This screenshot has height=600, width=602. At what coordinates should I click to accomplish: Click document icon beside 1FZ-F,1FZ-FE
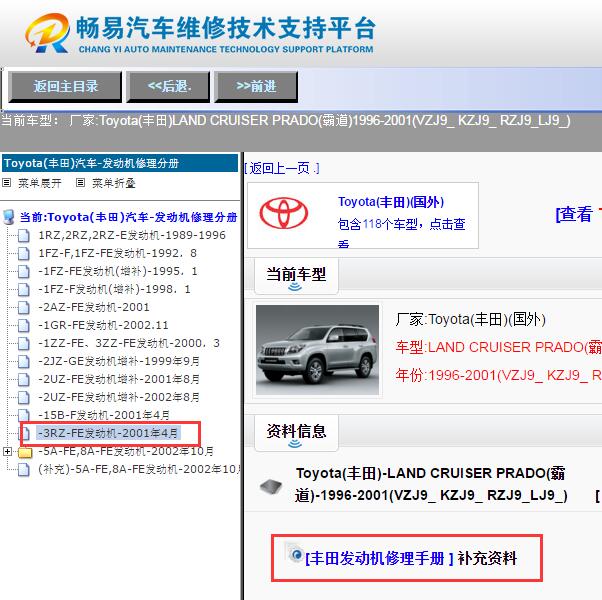pyautogui.click(x=24, y=253)
